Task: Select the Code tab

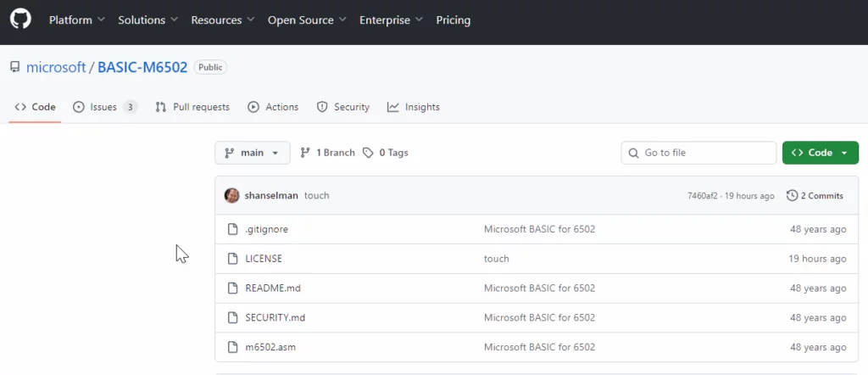Action: click(x=35, y=107)
